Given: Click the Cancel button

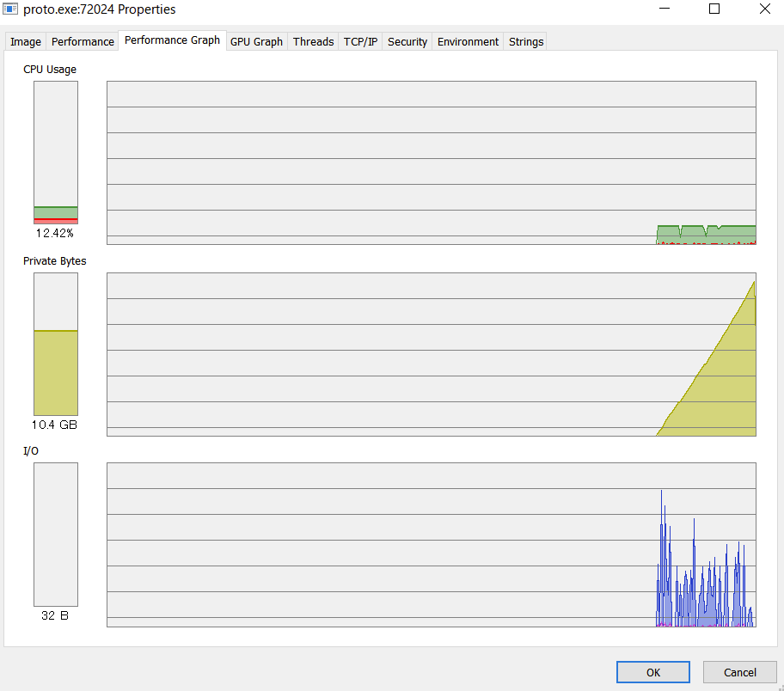Looking at the screenshot, I should (740, 672).
